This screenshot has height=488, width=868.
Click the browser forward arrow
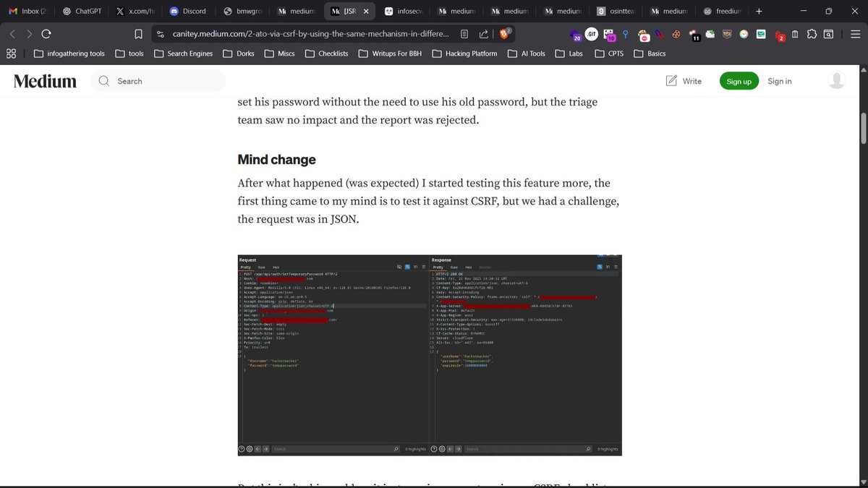point(29,34)
